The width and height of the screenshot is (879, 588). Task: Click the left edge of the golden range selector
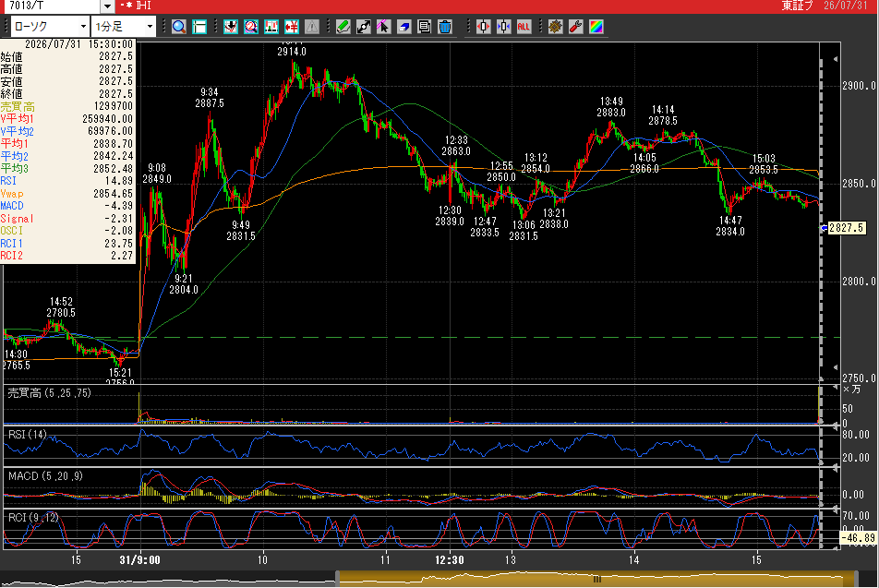338,579
